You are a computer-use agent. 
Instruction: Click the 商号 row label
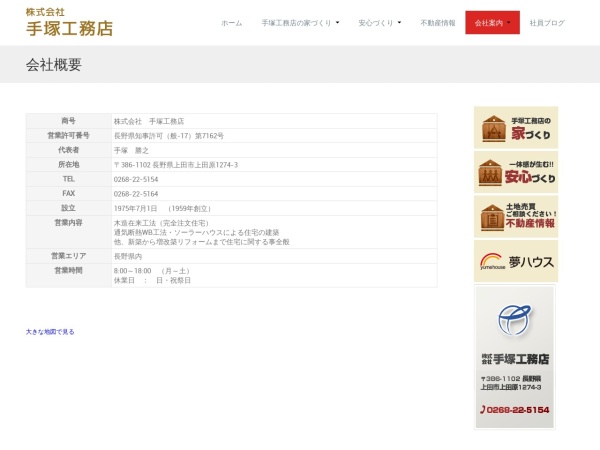click(x=68, y=121)
